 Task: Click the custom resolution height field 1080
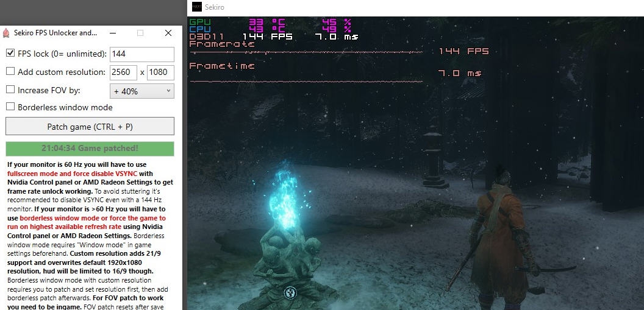[160, 72]
